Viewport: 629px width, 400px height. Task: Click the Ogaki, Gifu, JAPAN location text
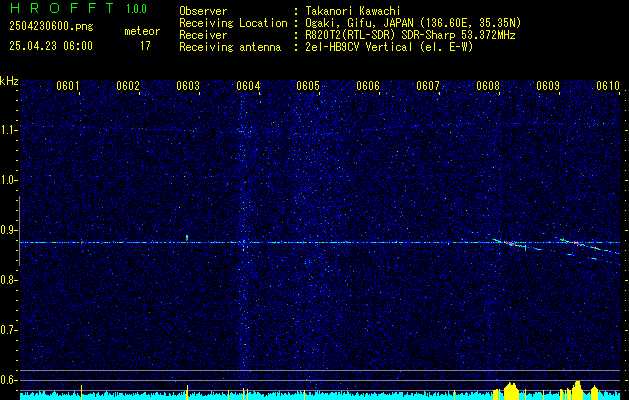tap(413, 23)
